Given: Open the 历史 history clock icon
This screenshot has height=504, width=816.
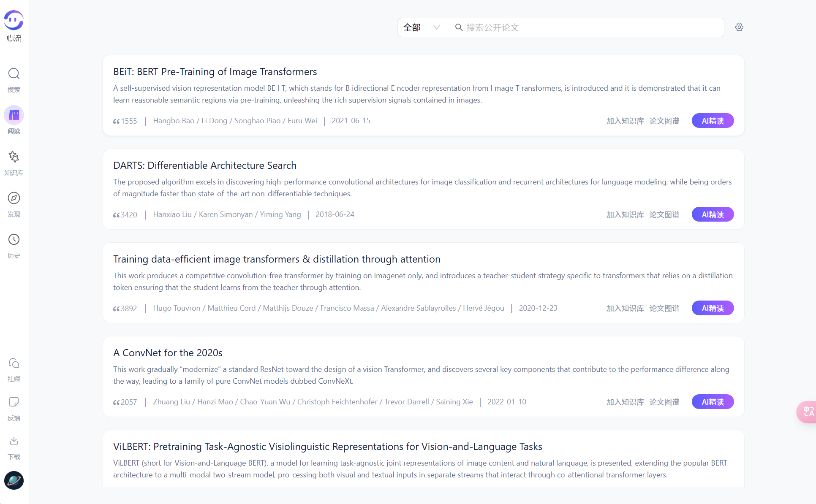Looking at the screenshot, I should click(x=14, y=240).
